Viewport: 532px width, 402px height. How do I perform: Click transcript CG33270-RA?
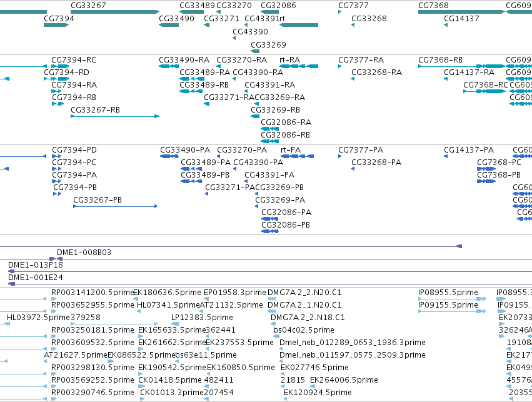tap(219, 66)
